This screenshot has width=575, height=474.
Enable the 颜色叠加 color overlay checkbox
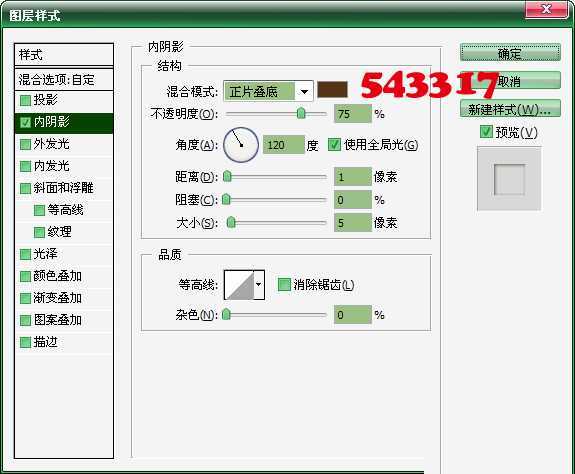[x=25, y=276]
